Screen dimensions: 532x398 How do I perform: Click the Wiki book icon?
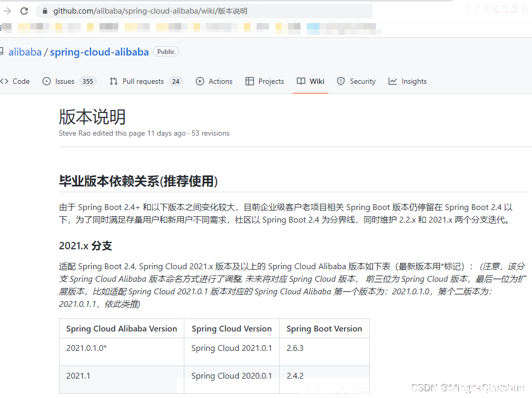coord(301,81)
